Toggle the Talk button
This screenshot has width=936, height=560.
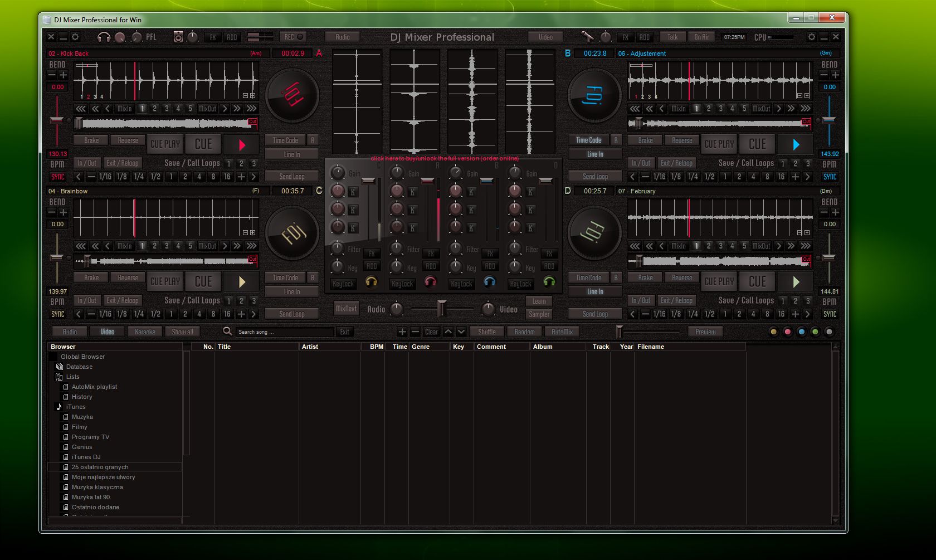673,37
